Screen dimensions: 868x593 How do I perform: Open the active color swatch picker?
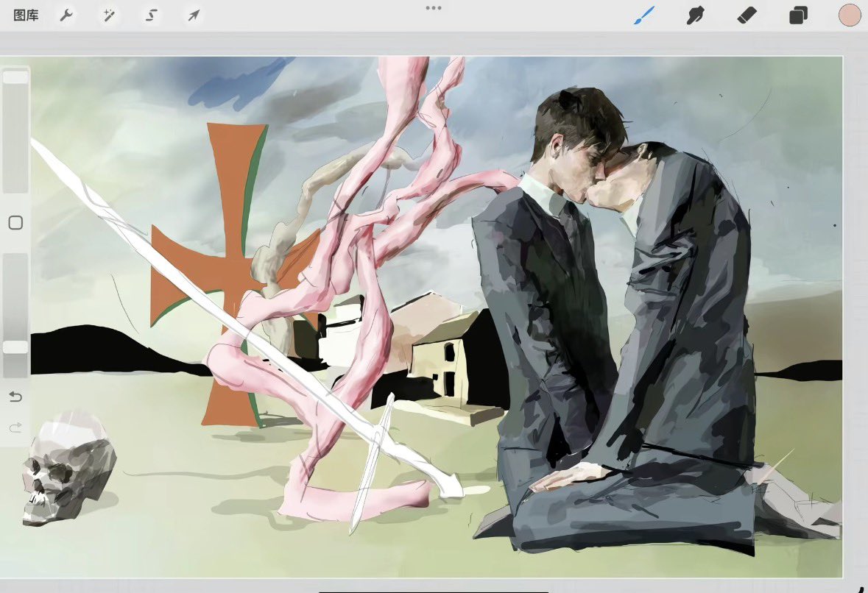[x=850, y=15]
